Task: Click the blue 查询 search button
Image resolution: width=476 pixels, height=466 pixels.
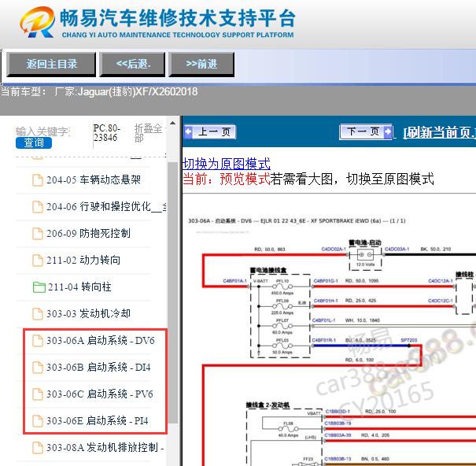Action: (x=34, y=142)
